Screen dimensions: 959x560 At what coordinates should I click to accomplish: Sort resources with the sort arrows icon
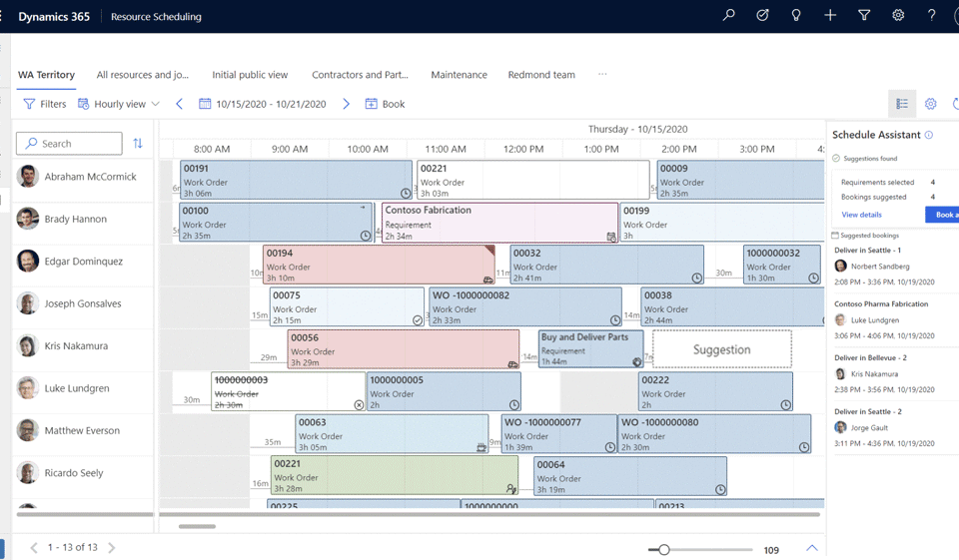tap(138, 143)
